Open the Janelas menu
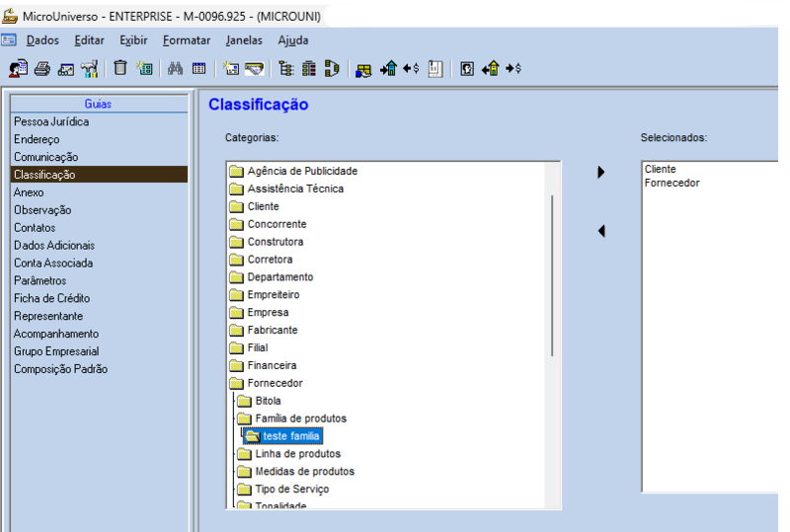The width and height of the screenshot is (790, 532). point(244,40)
